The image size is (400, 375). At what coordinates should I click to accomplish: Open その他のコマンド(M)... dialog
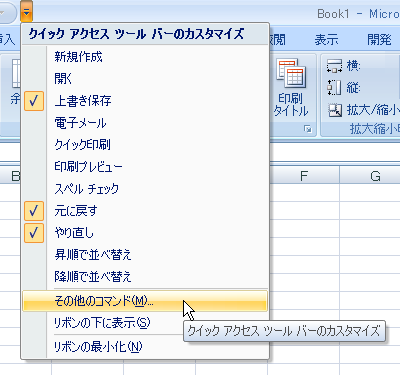145,301
